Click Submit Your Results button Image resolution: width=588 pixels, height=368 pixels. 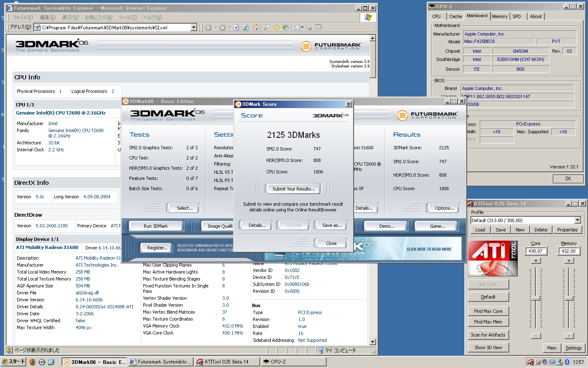click(294, 189)
